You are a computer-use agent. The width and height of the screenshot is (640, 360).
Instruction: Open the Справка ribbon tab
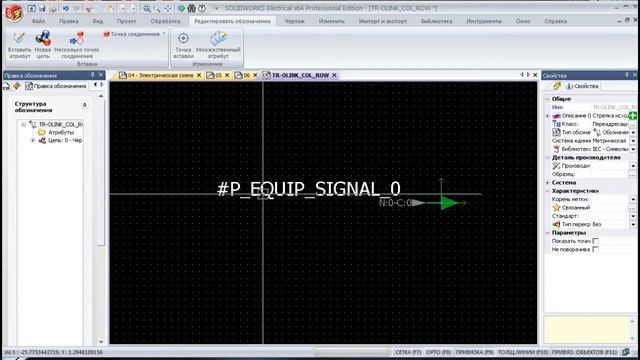(556, 21)
